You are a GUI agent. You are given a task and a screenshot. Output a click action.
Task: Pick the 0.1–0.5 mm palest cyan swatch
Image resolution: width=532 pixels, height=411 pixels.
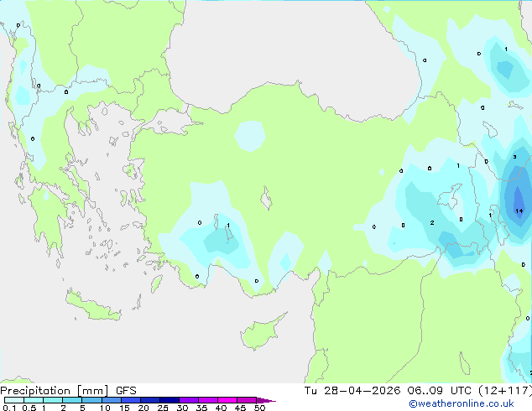[x=14, y=400]
